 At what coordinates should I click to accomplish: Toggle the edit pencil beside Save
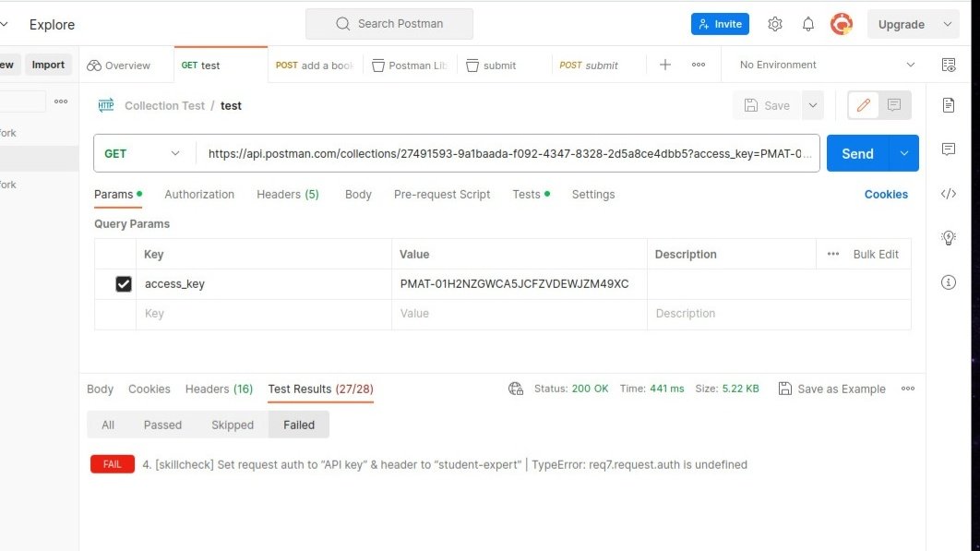[863, 104]
